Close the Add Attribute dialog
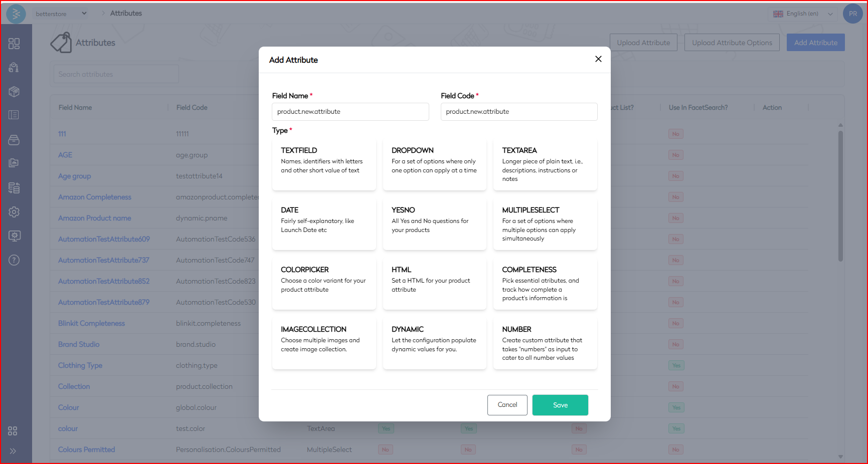Image resolution: width=868 pixels, height=464 pixels. [598, 59]
